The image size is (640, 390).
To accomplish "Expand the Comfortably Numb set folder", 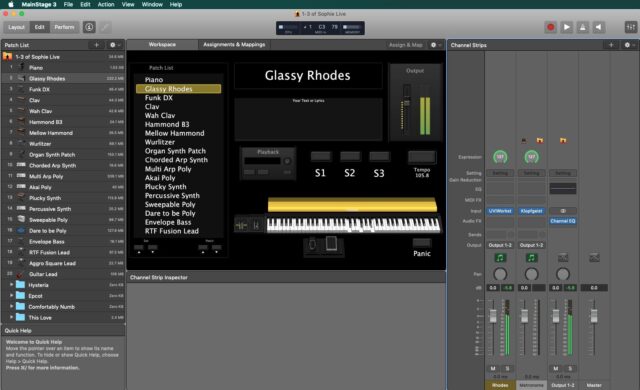I will click(11, 306).
